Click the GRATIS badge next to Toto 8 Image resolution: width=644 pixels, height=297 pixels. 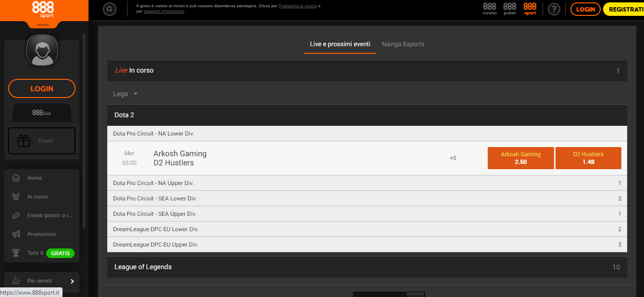click(60, 253)
